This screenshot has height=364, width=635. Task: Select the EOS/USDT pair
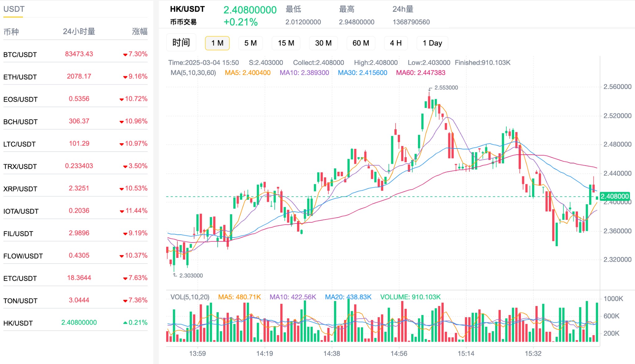(x=75, y=99)
